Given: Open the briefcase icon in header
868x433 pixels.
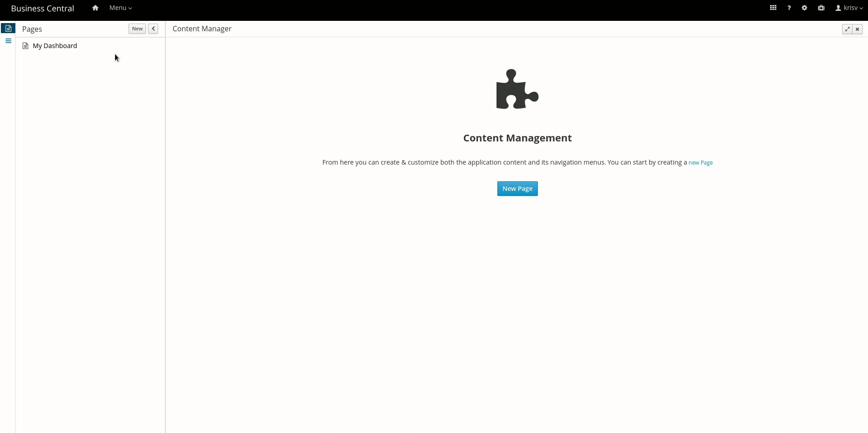Looking at the screenshot, I should tap(821, 8).
